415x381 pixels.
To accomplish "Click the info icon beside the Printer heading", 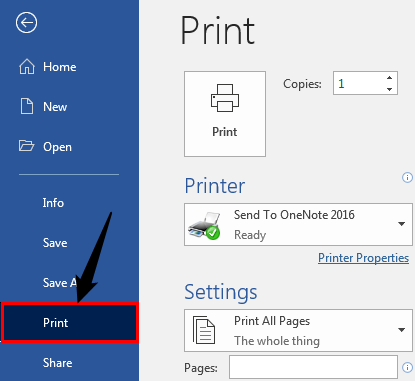I will click(407, 177).
